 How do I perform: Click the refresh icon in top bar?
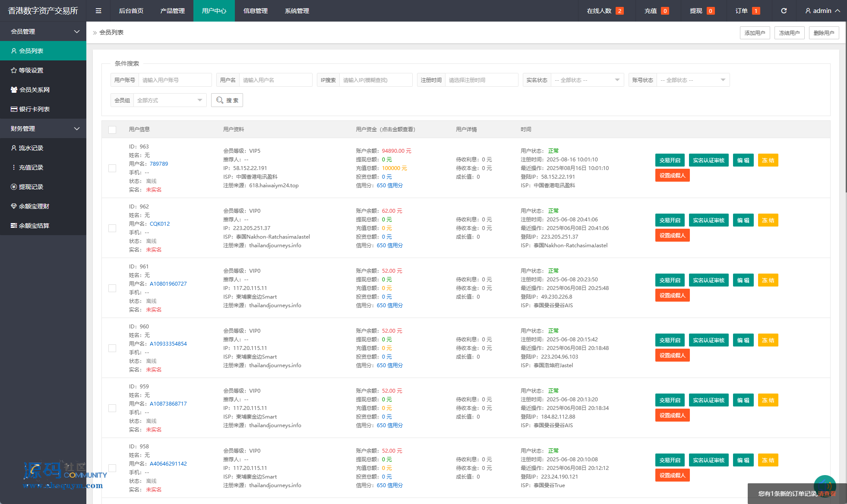pyautogui.click(x=784, y=11)
